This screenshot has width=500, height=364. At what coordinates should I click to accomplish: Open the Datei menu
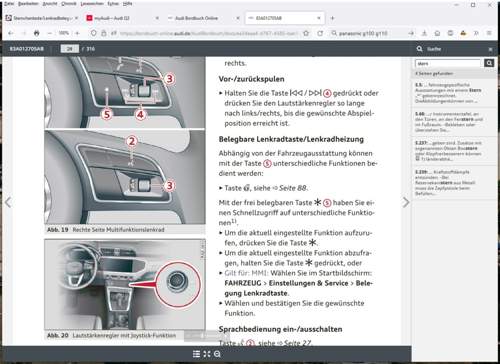coord(9,4)
